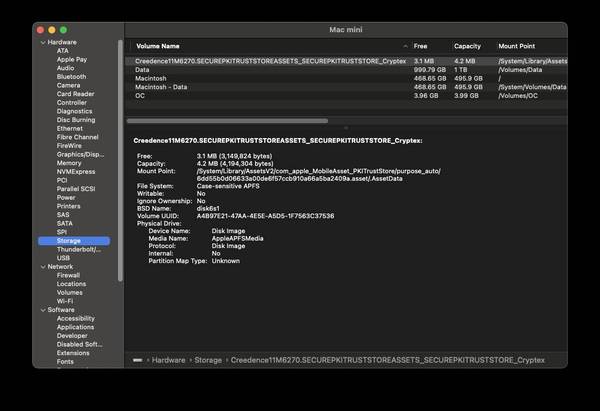Sort by Mount Point column header

pyautogui.click(x=517, y=46)
